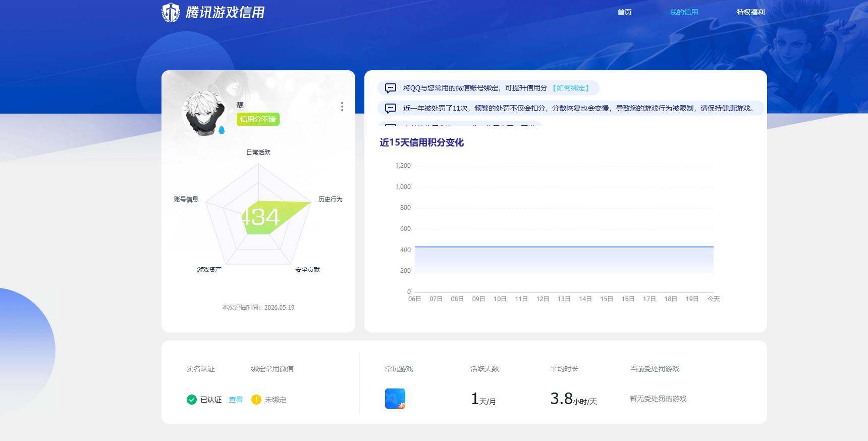Screen dimensions: 868x441
Task: Click the 当前受处罚游戏 label
Action: [655, 369]
